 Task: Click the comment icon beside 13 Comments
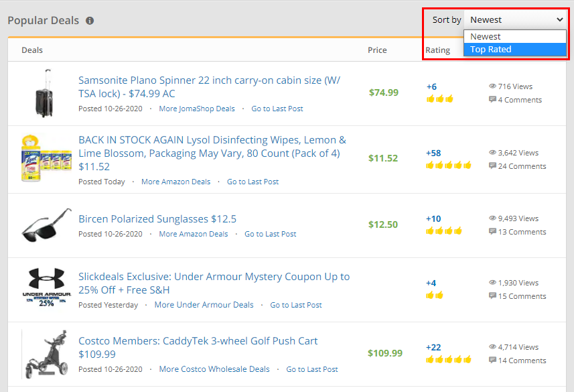492,232
